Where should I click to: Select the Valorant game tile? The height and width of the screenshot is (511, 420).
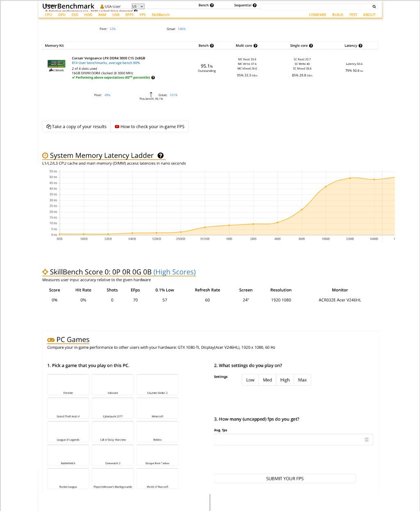pos(113,385)
